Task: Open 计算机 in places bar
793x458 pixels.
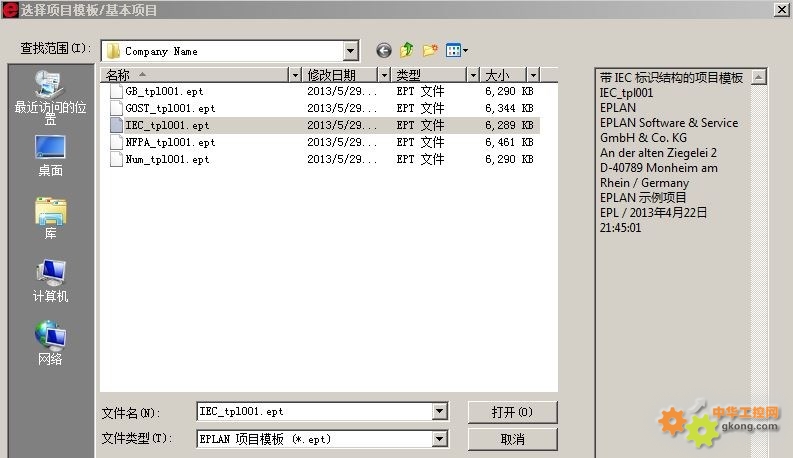Action: point(50,281)
